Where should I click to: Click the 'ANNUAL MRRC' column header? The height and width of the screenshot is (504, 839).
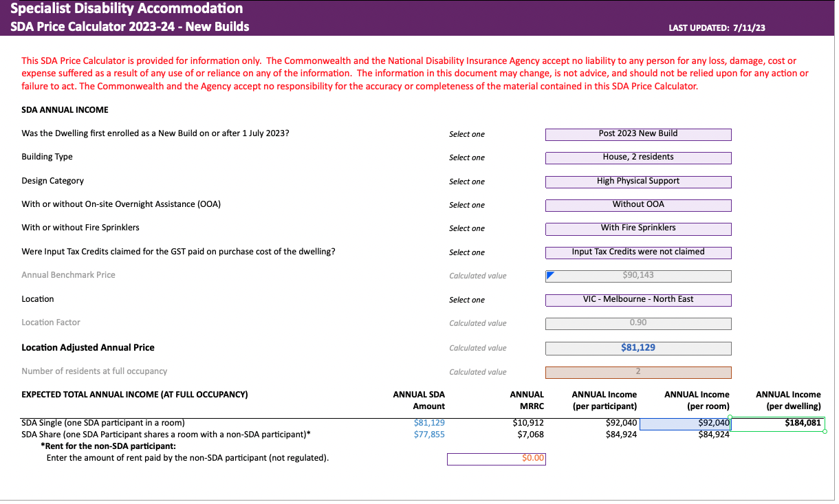[527, 400]
